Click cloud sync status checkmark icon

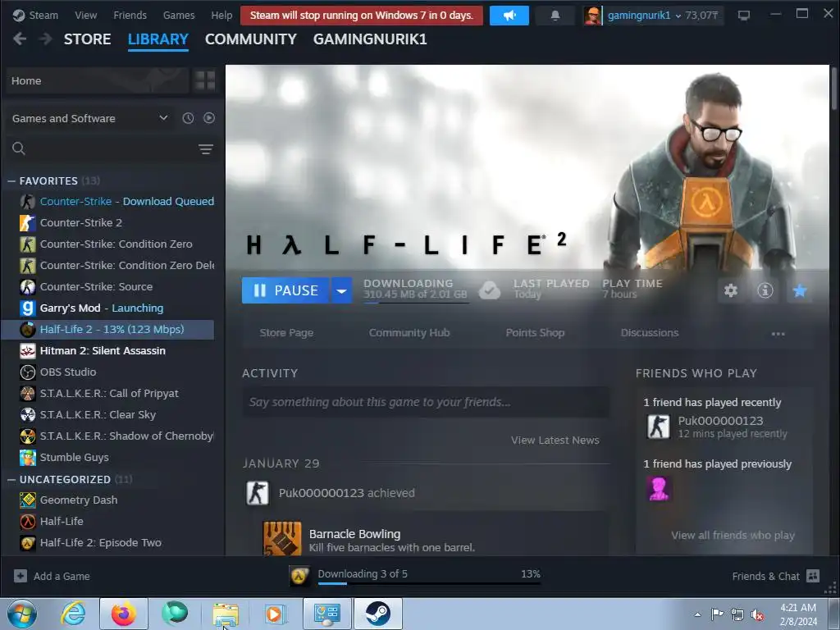click(x=489, y=290)
